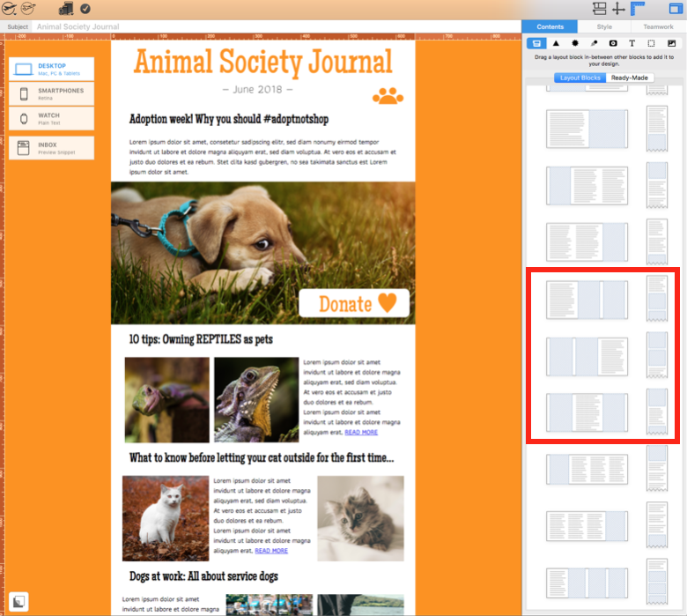Toggle the layout block outlines icon
Image resolution: width=687 pixels, height=616 pixels.
pos(599,8)
